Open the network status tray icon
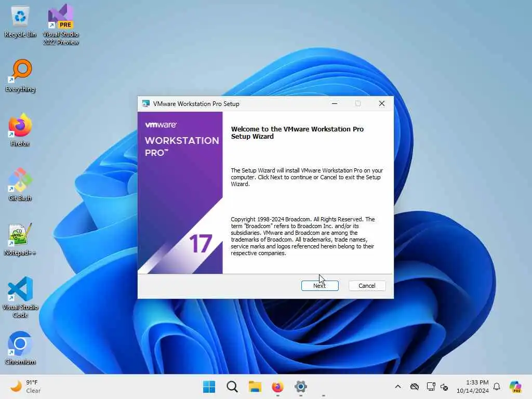532x399 pixels. coord(431,387)
